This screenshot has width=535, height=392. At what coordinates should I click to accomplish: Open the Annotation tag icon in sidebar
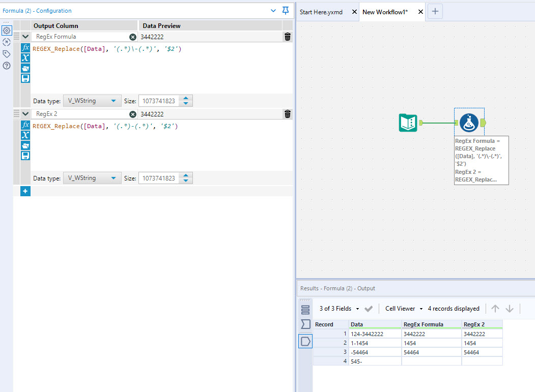[x=7, y=54]
